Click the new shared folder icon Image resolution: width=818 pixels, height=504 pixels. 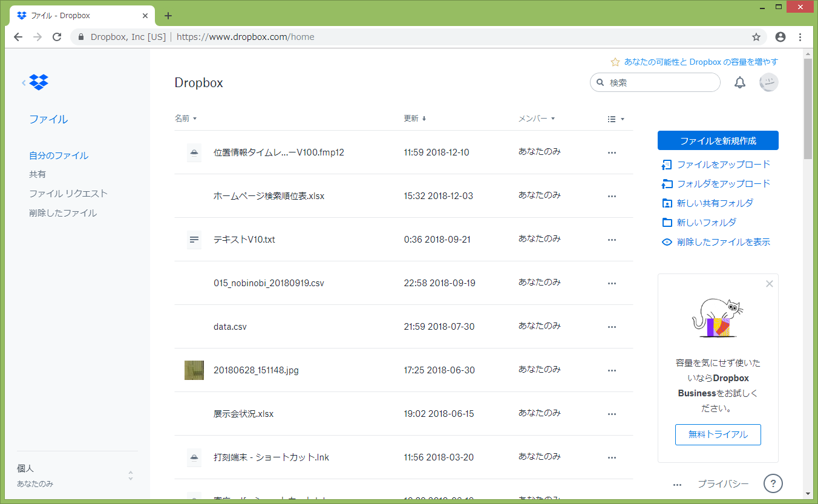667,203
